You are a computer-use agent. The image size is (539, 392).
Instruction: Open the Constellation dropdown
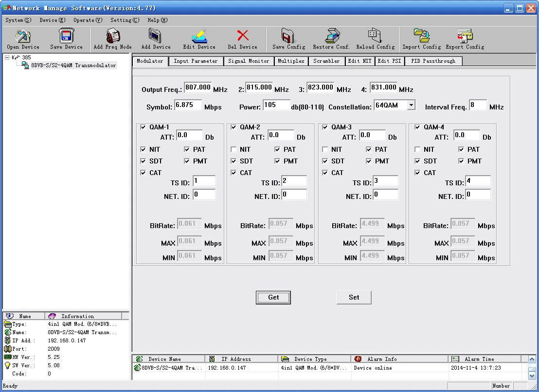(411, 105)
